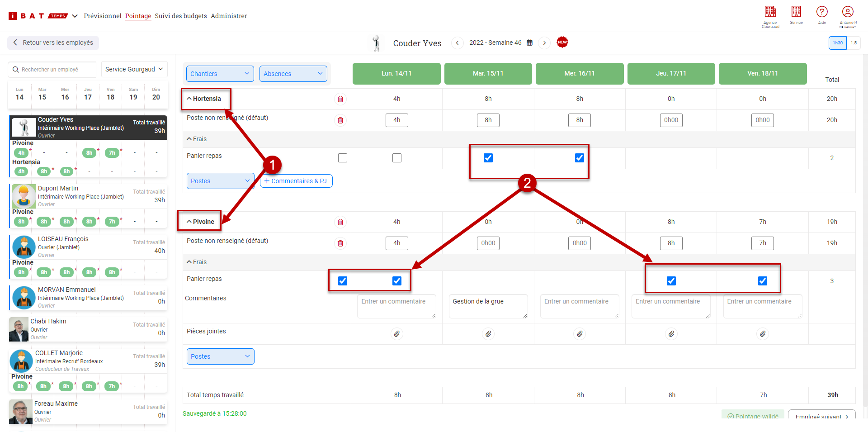
Task: Delete the Hortensia chantier with trash icon
Action: click(x=340, y=99)
